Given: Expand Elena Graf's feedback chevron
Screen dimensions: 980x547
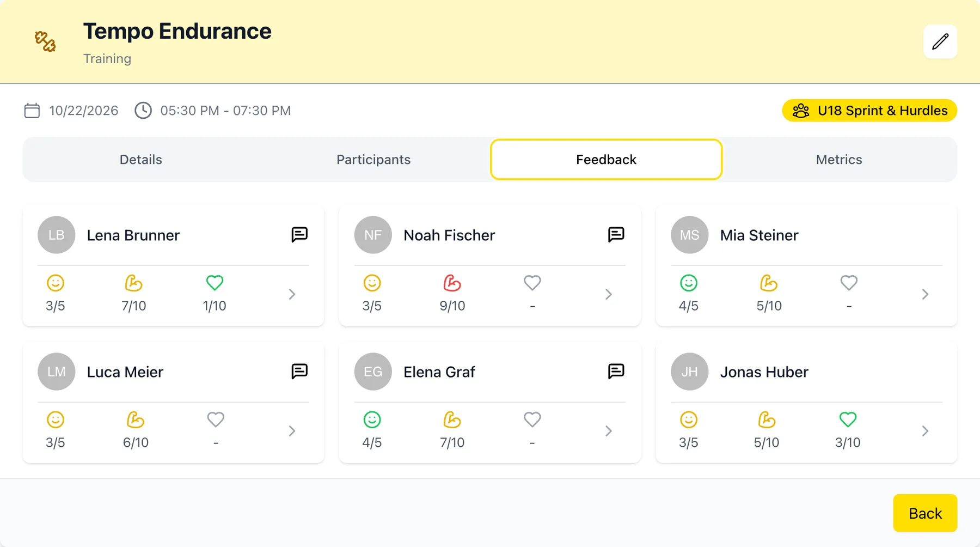Looking at the screenshot, I should click(609, 431).
